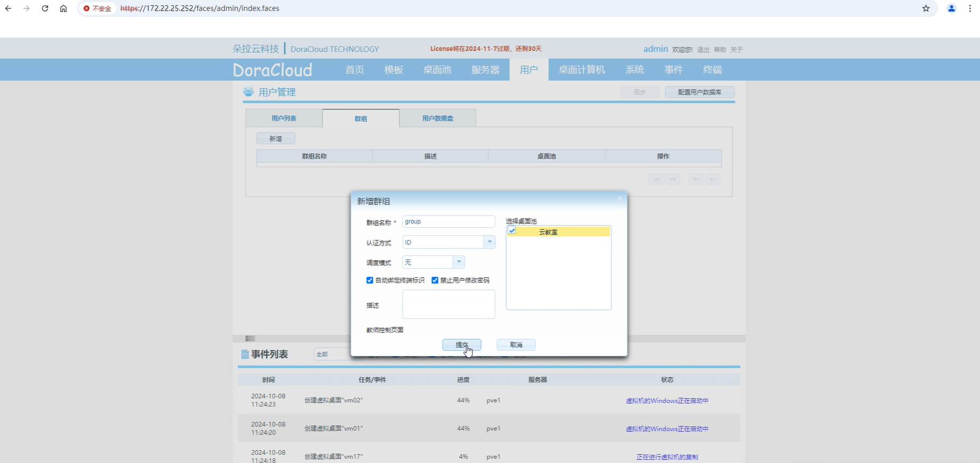Click the 教师控制页面 label in dialog
The image size is (980, 463).
point(385,330)
